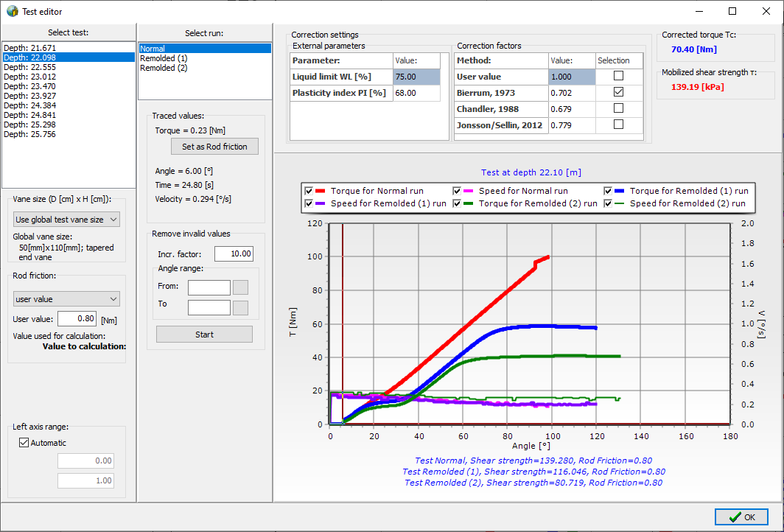Click the picker button beside the From field

point(241,287)
